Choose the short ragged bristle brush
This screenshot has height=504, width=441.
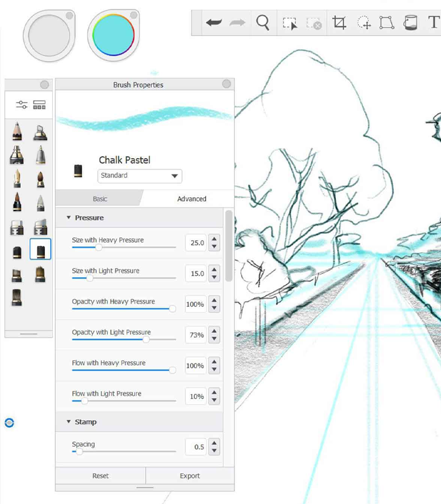tap(17, 276)
